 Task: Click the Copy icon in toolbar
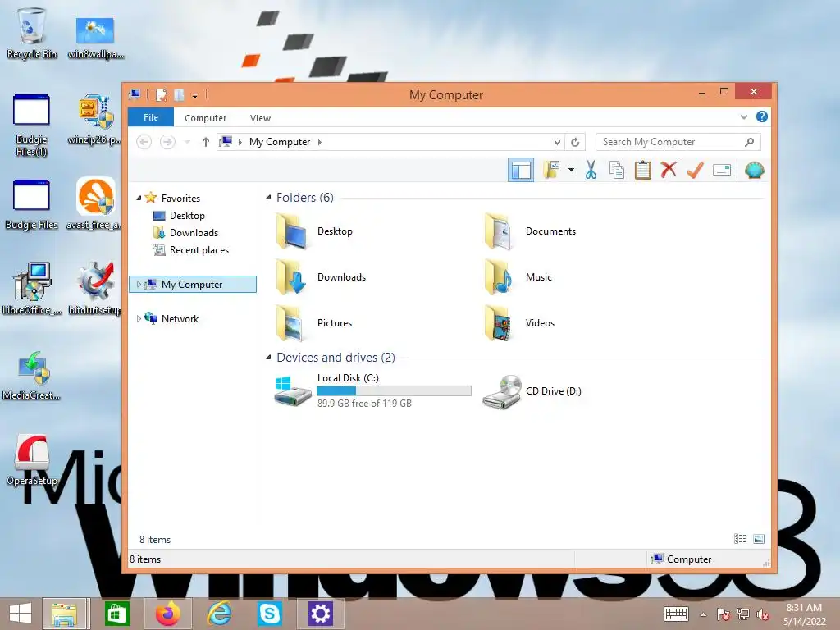click(x=617, y=171)
